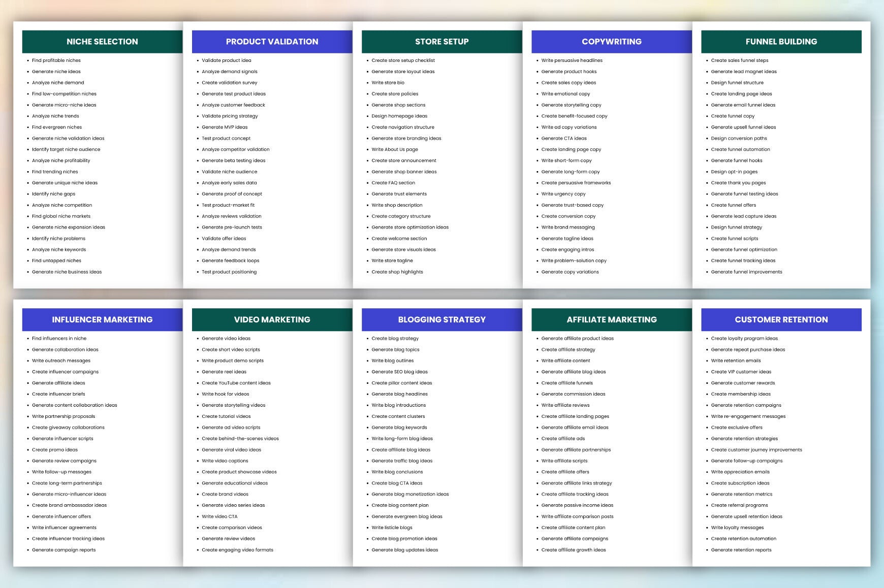
Task: Select 'Write listicle blogs' list item
Action: (392, 528)
